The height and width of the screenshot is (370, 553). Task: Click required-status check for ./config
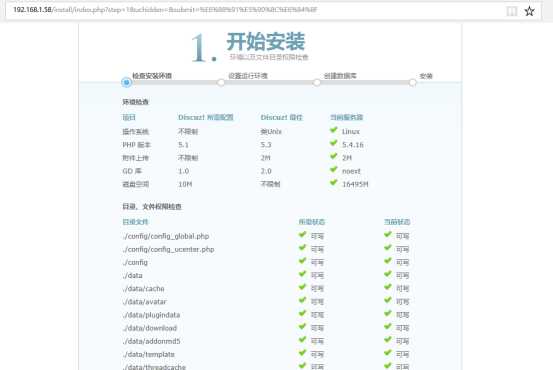(302, 261)
